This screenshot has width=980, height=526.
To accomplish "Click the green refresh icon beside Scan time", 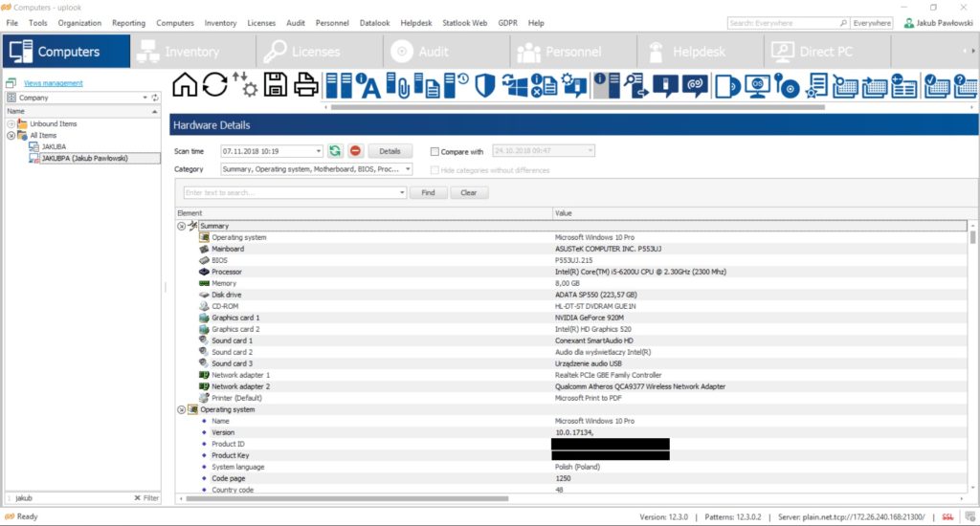I will click(x=335, y=150).
